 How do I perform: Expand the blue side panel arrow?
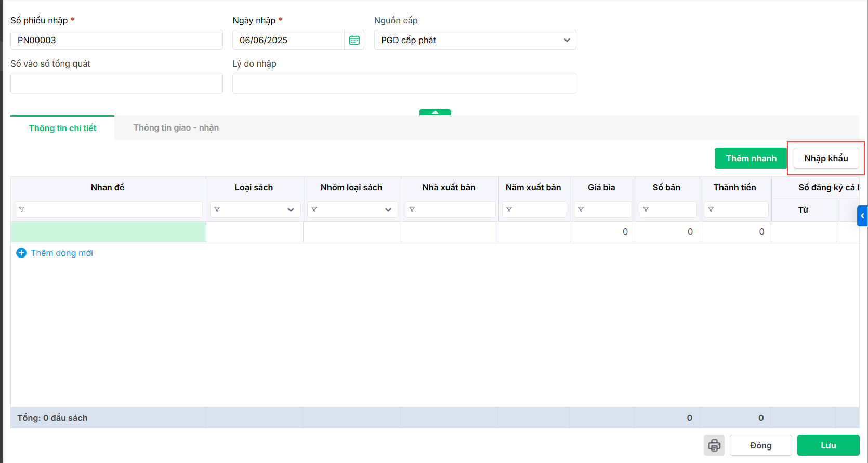[862, 216]
